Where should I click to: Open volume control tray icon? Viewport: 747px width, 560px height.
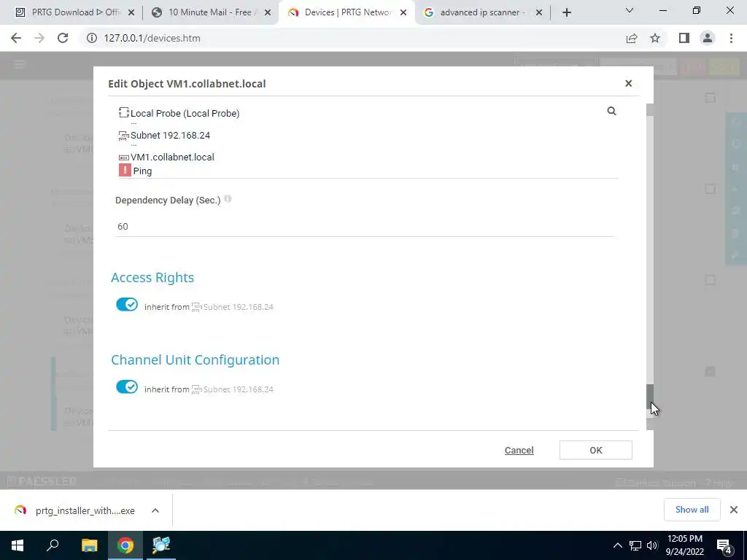(652, 545)
